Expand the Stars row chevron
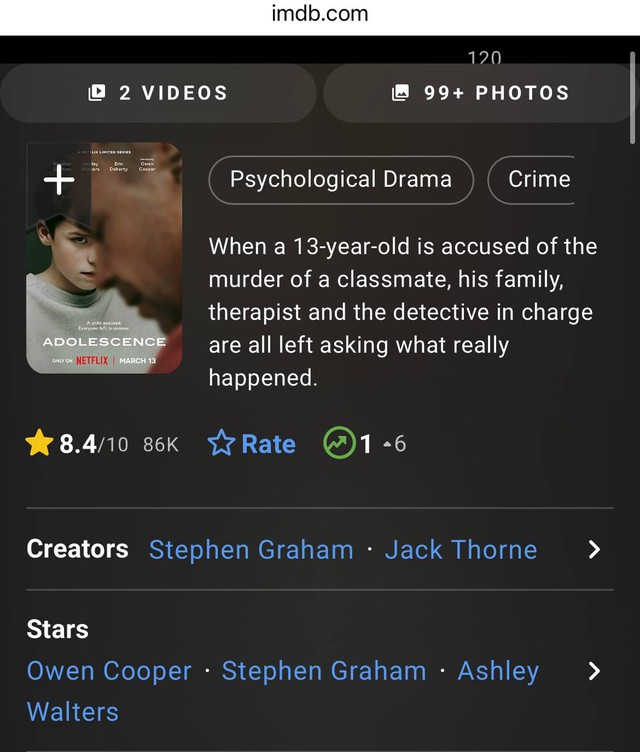This screenshot has width=640, height=752. coord(594,671)
